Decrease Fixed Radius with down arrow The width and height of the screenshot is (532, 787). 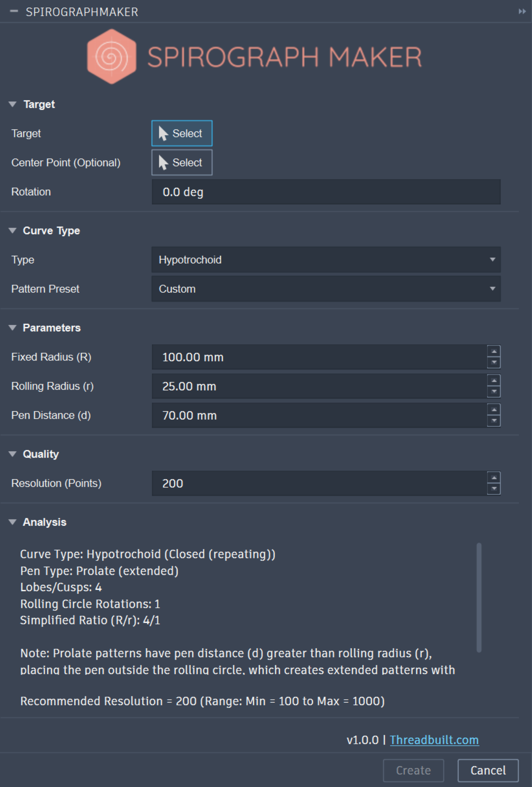(x=494, y=362)
